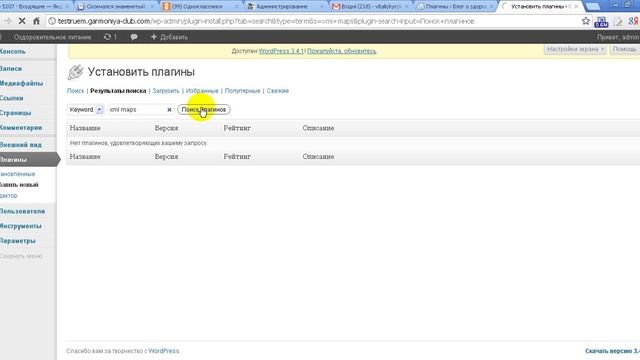Image resolution: width=640 pixels, height=360 pixels.
Task: Expand the screen options panel
Action: pyautogui.click(x=575, y=49)
